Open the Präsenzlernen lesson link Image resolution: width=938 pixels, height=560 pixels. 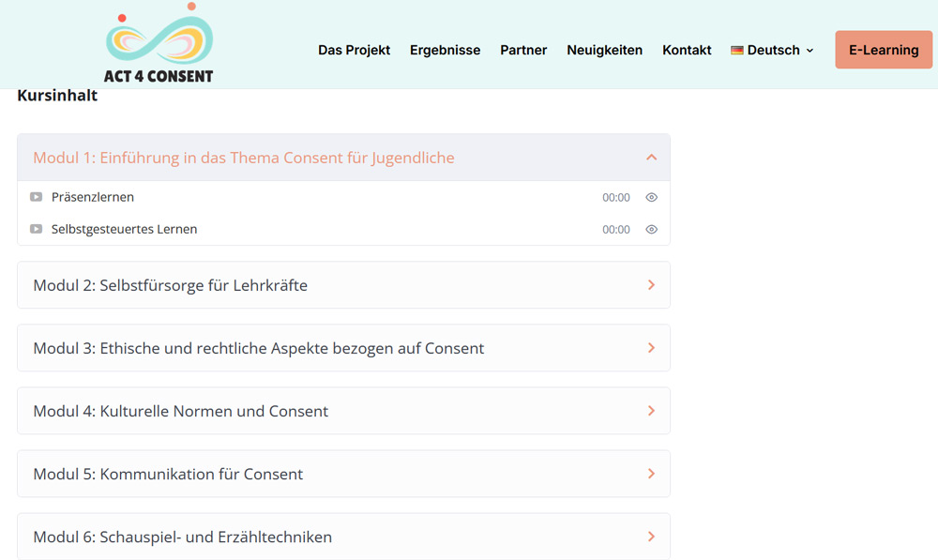pyautogui.click(x=93, y=197)
